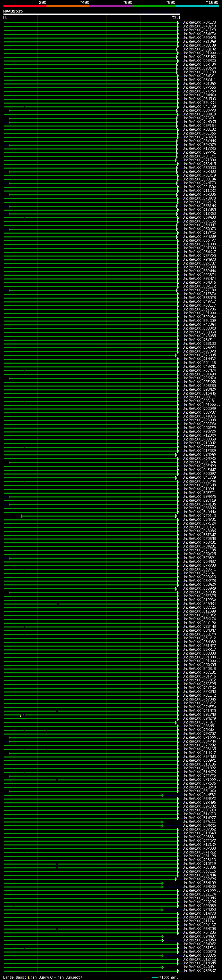Click the green ~80% legend segment
The width and height of the screenshot is (222, 980).
click(154, 6)
